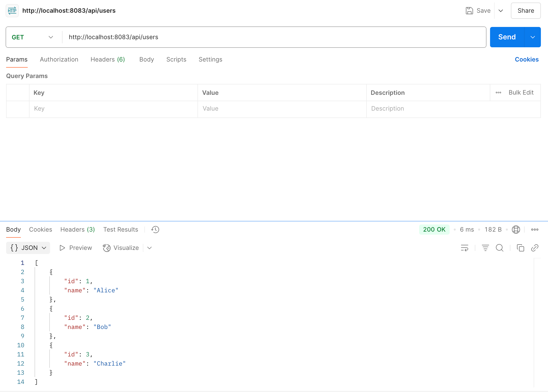Copy the response body to clipboard

coord(520,248)
